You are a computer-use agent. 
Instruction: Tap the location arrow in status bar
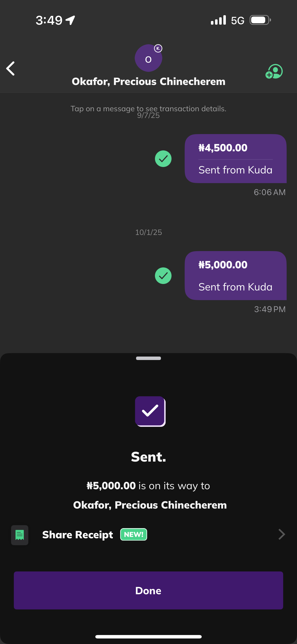click(70, 20)
